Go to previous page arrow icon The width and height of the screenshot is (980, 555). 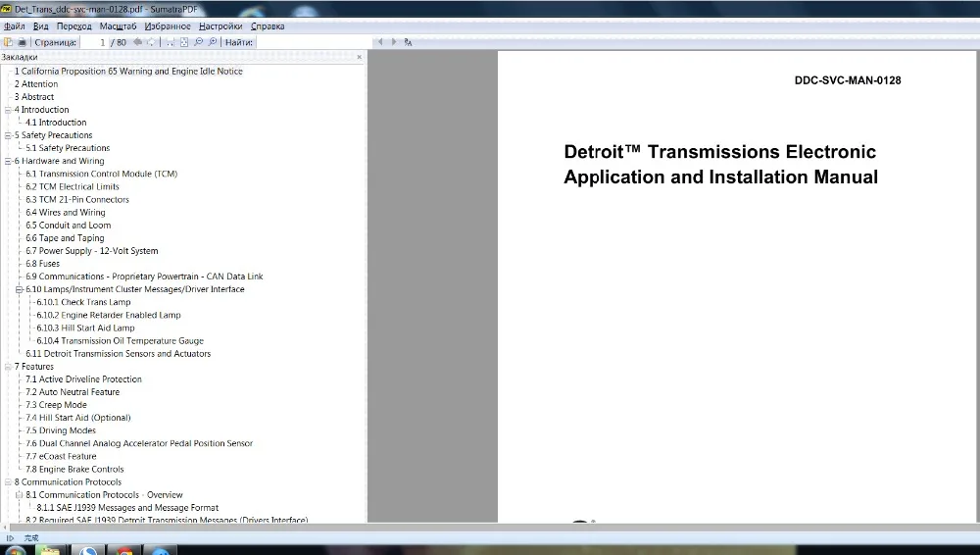point(137,42)
